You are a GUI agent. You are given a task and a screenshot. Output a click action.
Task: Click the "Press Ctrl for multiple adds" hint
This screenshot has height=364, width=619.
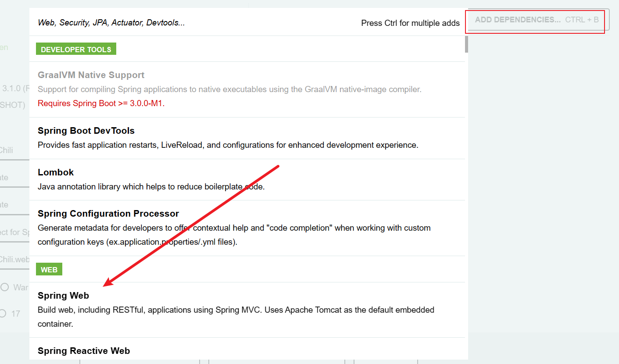point(410,23)
